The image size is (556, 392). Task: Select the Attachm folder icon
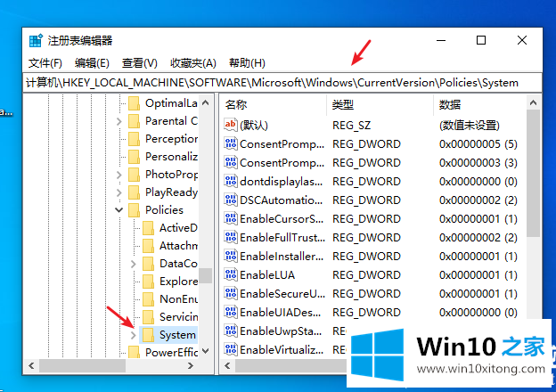[148, 246]
